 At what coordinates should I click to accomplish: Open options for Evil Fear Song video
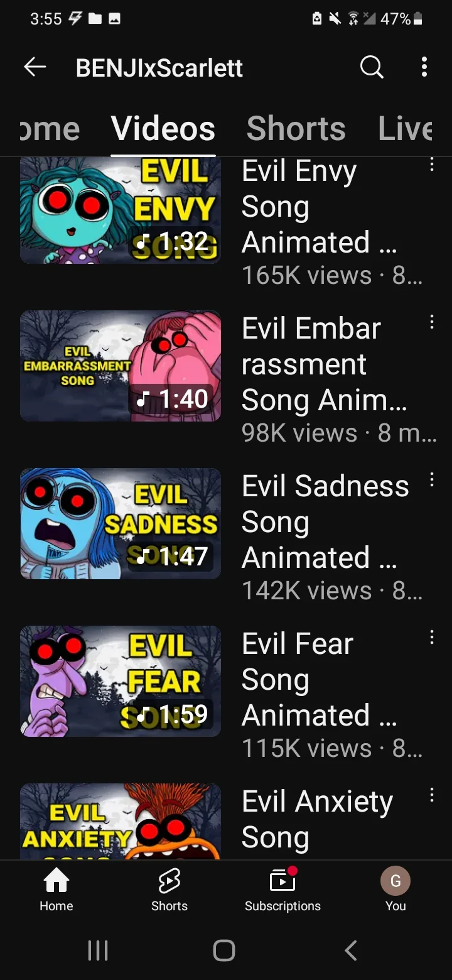(431, 638)
